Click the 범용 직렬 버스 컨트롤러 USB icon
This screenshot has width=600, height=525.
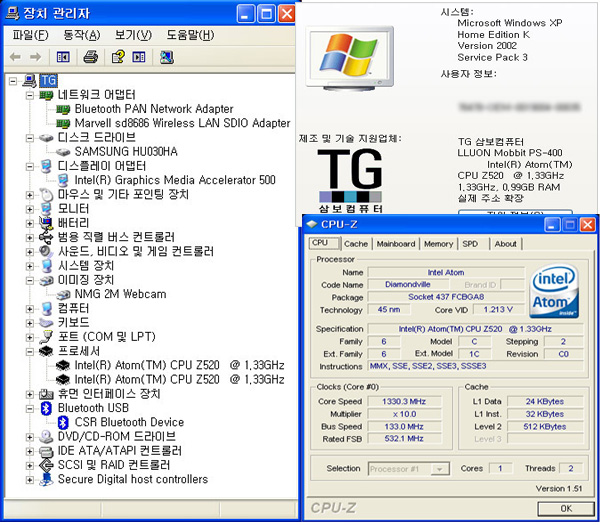coord(46,237)
